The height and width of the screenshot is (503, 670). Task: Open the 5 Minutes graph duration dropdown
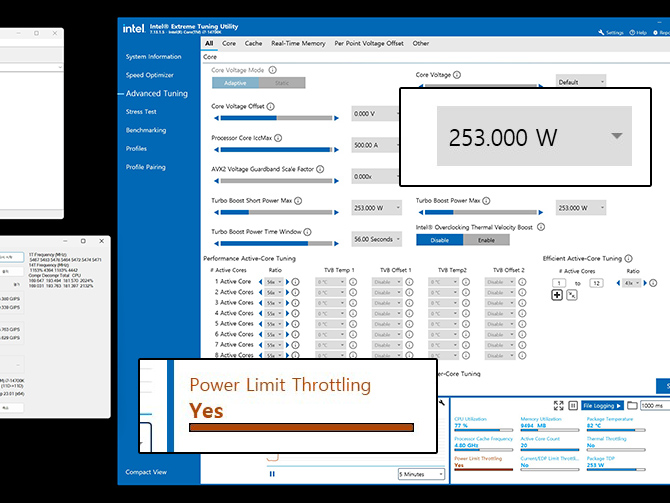421,474
